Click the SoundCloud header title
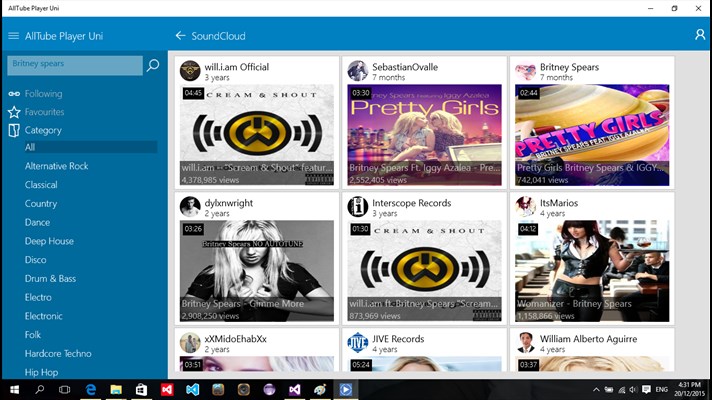The width and height of the screenshot is (712, 400). [218, 36]
